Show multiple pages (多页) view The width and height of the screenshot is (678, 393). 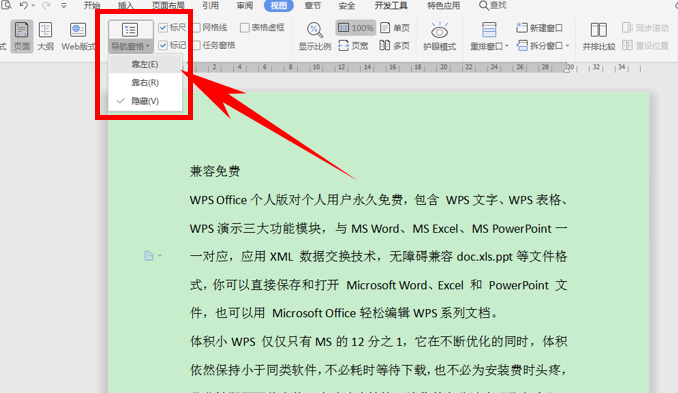click(x=394, y=45)
